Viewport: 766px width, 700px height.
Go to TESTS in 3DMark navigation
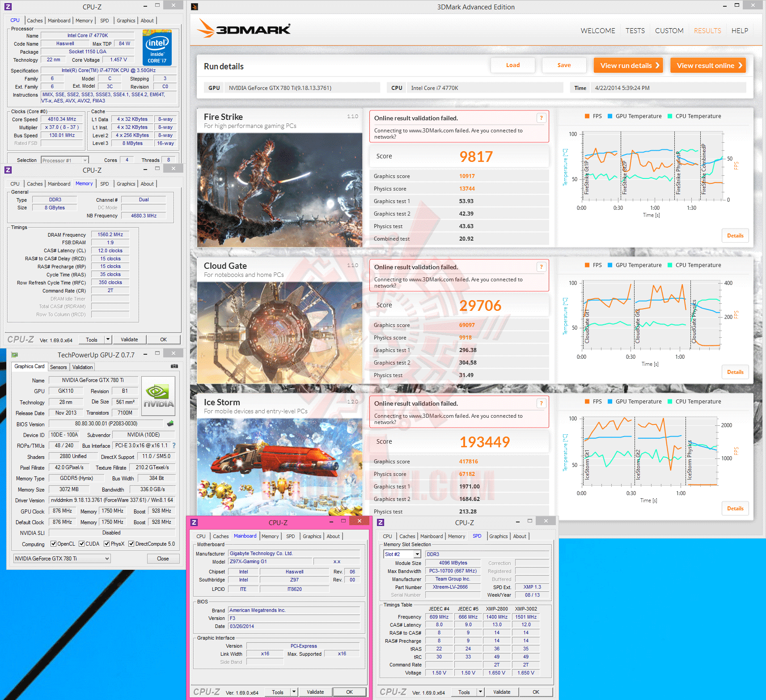pyautogui.click(x=635, y=31)
